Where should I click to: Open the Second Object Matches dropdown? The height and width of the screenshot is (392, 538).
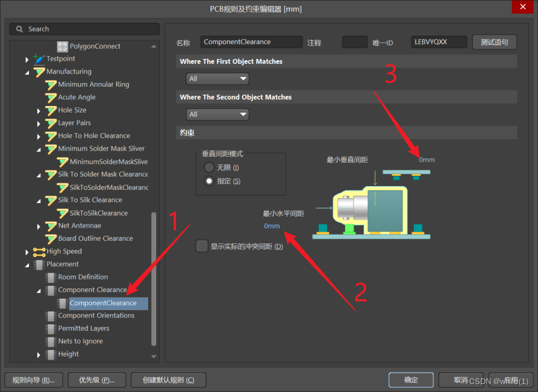coord(217,114)
